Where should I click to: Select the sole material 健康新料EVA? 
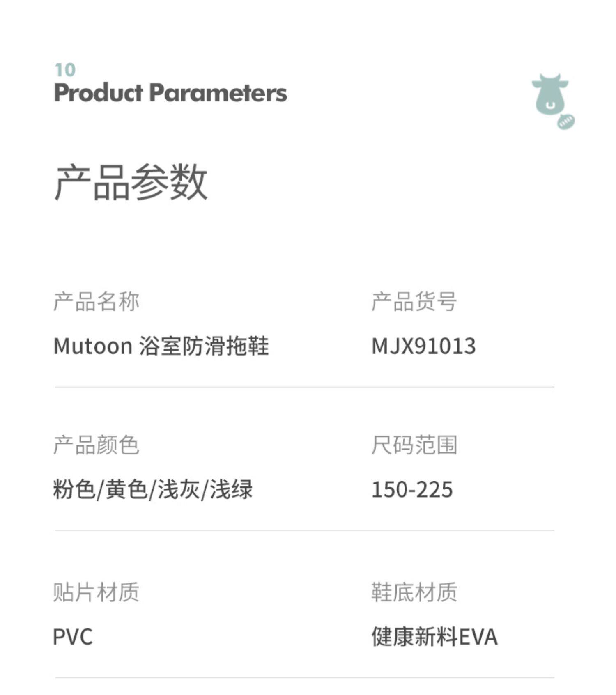coord(434,637)
